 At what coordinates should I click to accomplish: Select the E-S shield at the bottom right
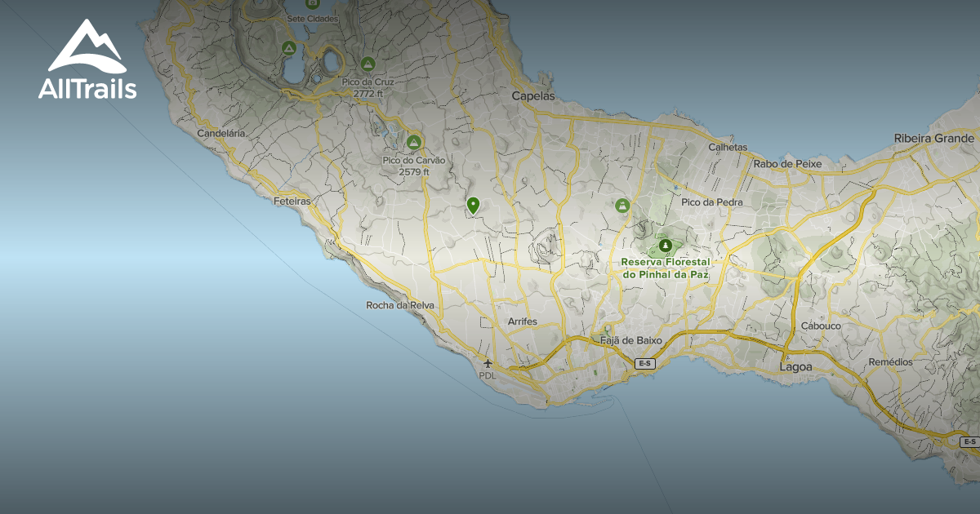tap(970, 441)
